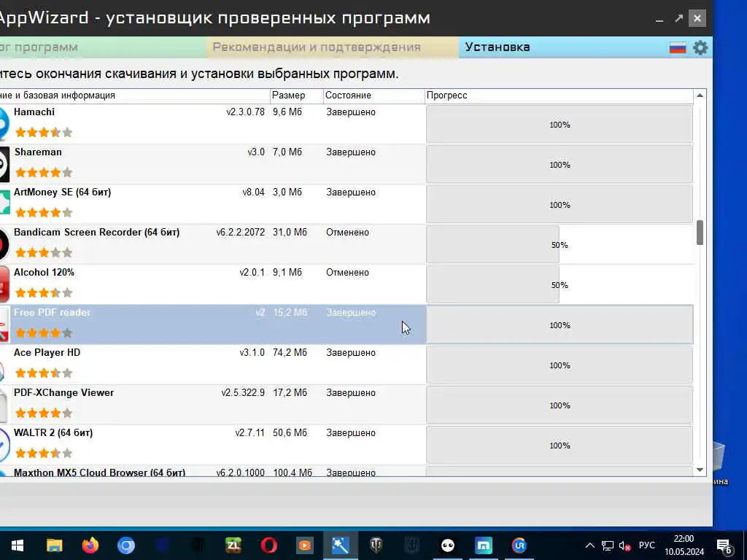Image resolution: width=747 pixels, height=560 pixels.
Task: Click Bandicam's Отменено status
Action: [347, 233]
